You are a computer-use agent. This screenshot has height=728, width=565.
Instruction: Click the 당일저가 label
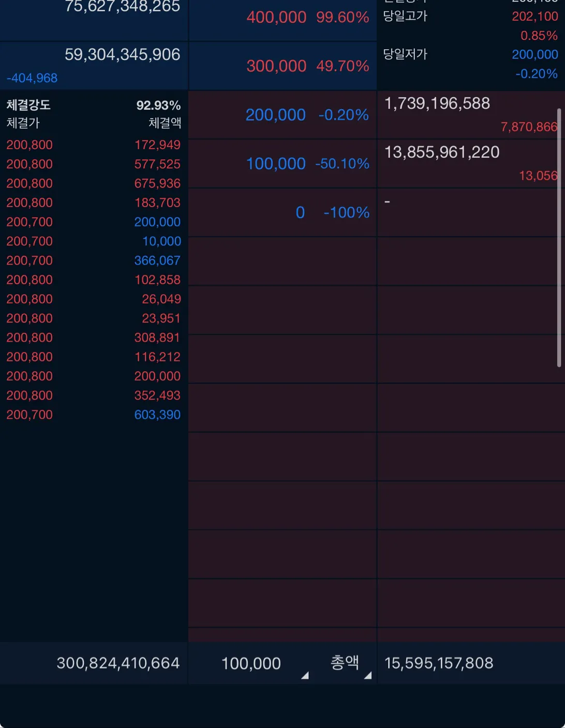coord(405,54)
